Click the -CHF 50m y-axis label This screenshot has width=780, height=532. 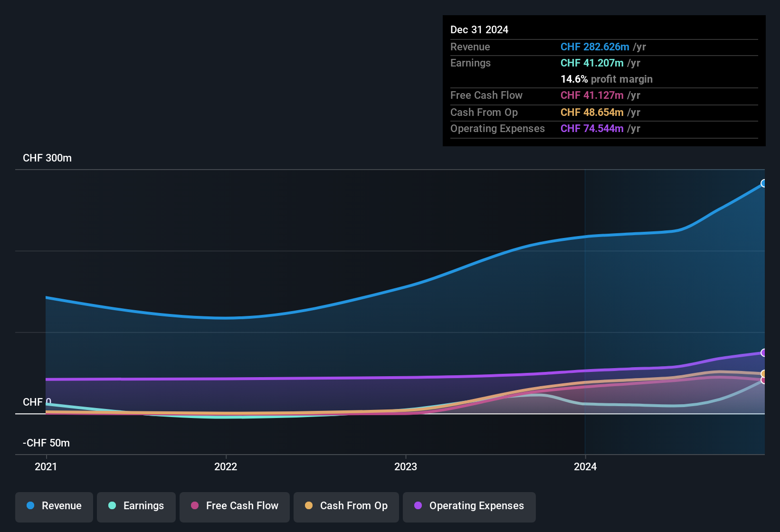[46, 443]
